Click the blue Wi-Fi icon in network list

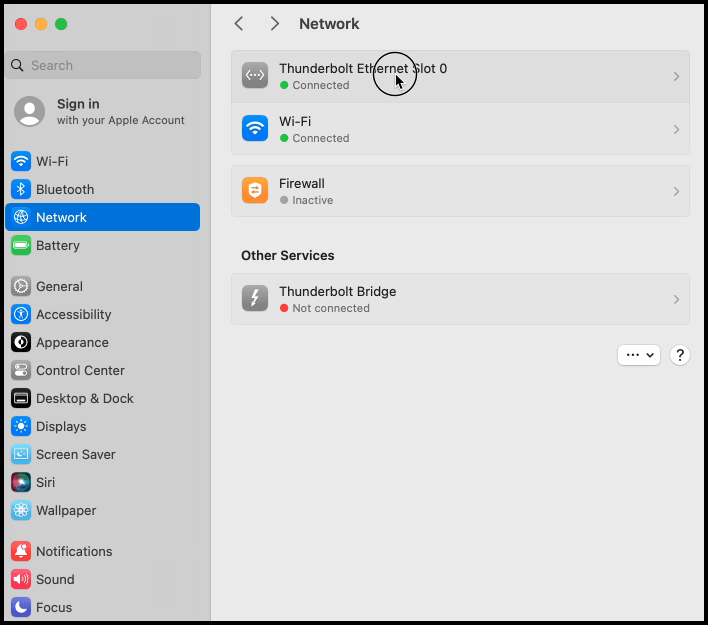click(x=255, y=129)
